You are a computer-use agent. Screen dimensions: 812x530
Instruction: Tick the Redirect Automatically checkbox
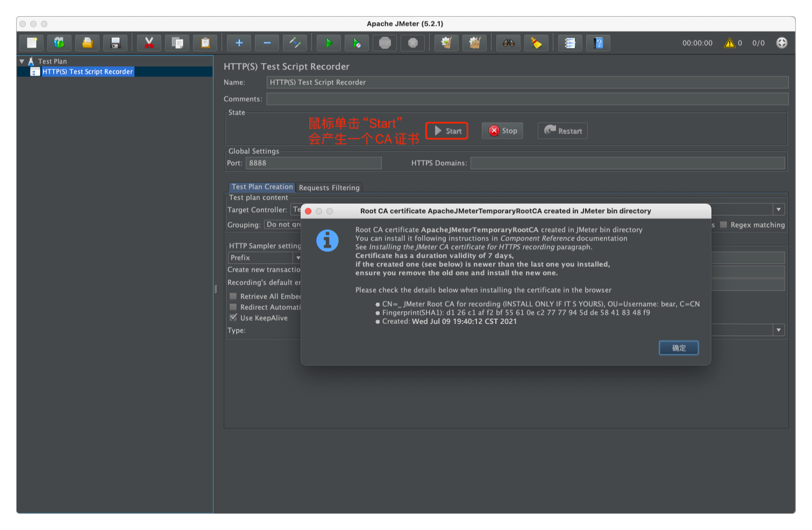pos(233,307)
